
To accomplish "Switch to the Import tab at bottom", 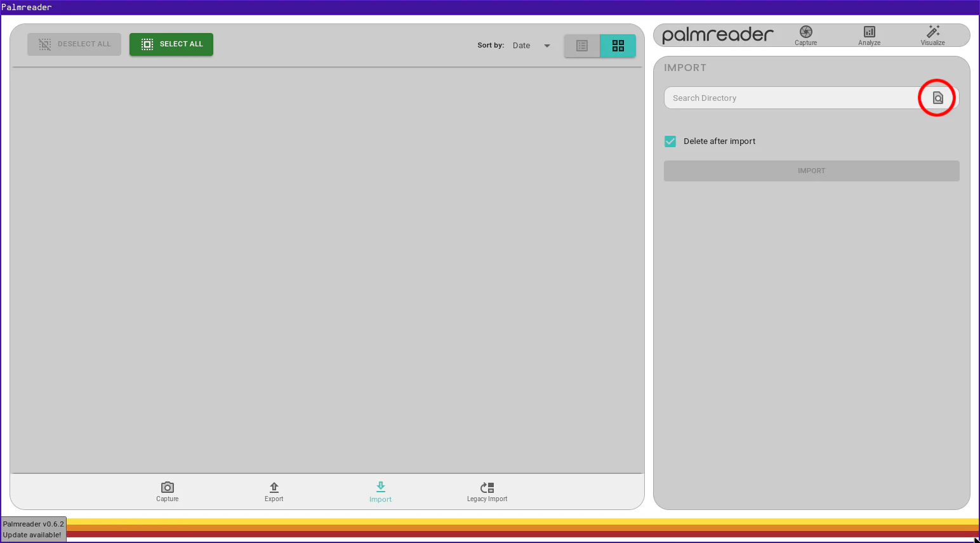I will 380,492.
